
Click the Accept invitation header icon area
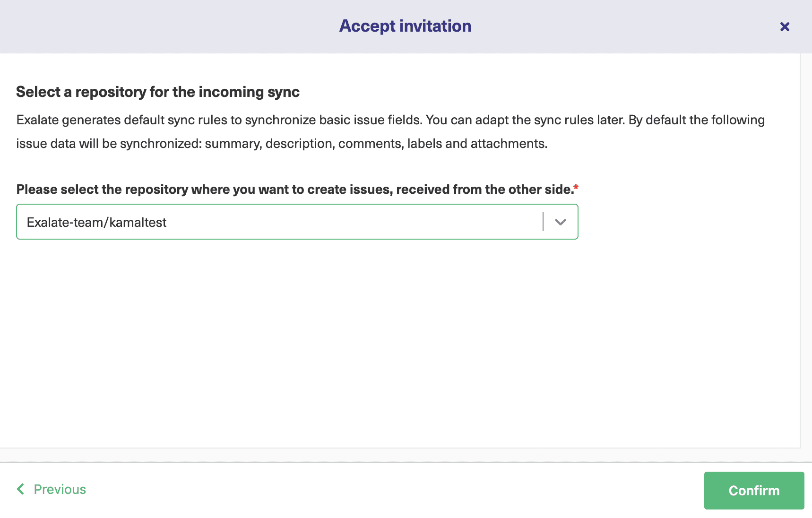point(405,26)
